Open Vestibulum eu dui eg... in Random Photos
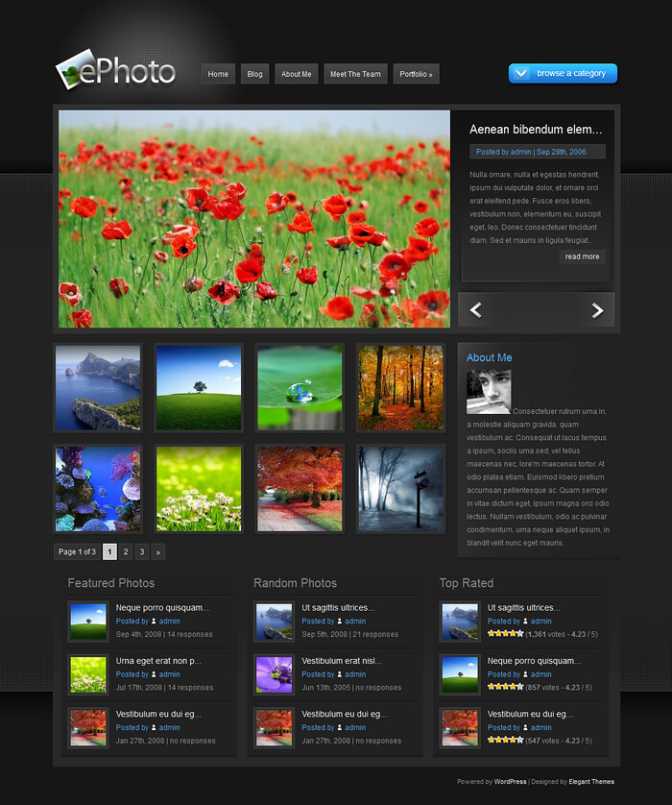The image size is (672, 805). click(345, 714)
